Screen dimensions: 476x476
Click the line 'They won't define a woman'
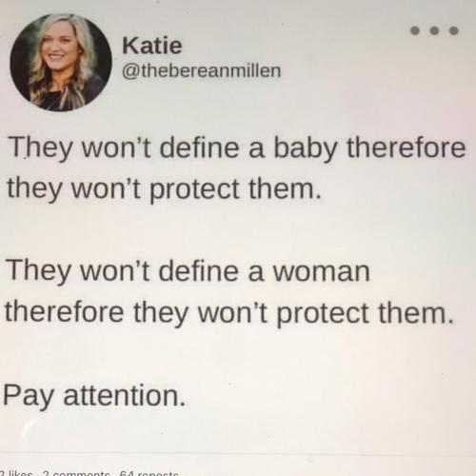click(x=188, y=271)
